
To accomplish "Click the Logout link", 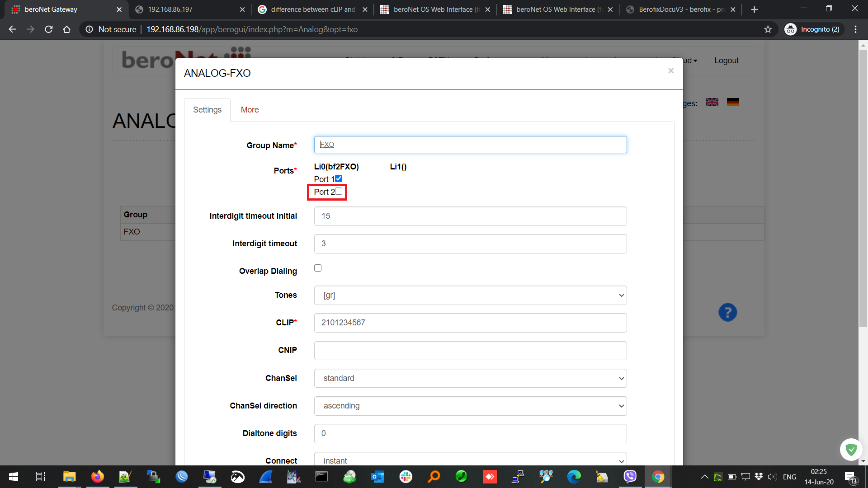I will pyautogui.click(x=726, y=61).
